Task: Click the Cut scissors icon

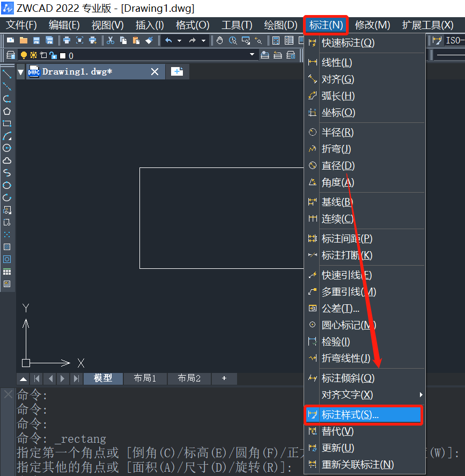Action: point(110,40)
